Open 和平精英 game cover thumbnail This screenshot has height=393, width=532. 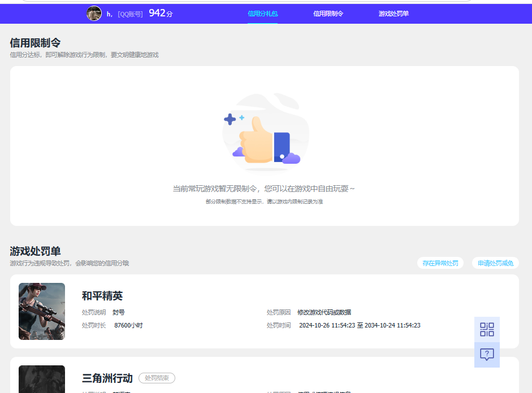pyautogui.click(x=42, y=311)
